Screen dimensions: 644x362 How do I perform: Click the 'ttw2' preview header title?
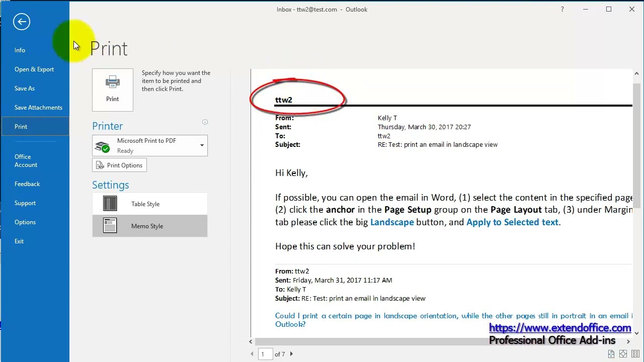click(x=284, y=100)
